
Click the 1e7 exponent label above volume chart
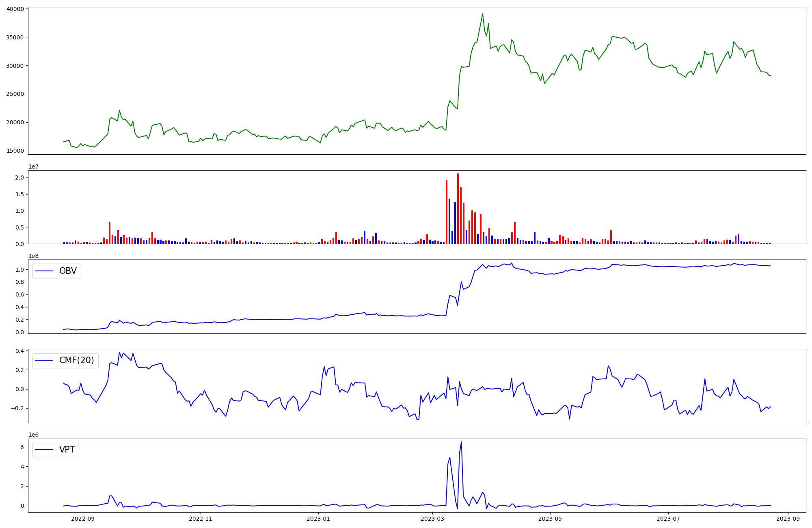(x=33, y=167)
